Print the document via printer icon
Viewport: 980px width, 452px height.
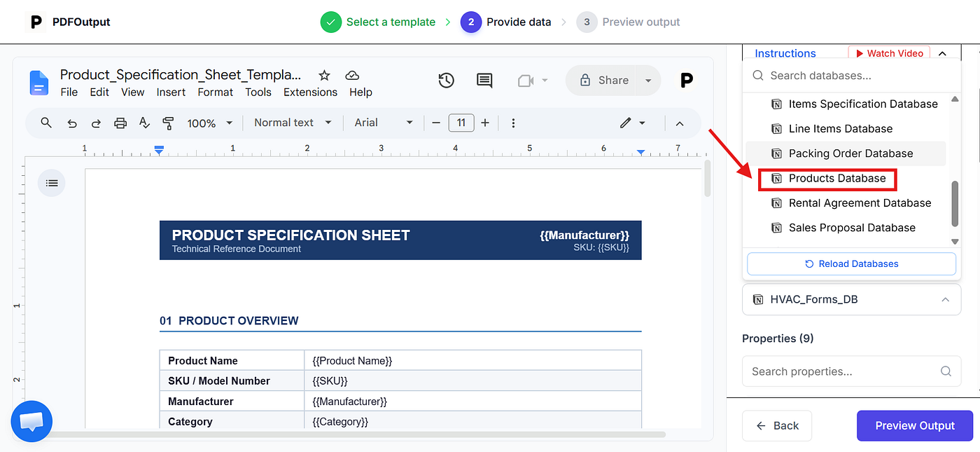click(x=120, y=123)
